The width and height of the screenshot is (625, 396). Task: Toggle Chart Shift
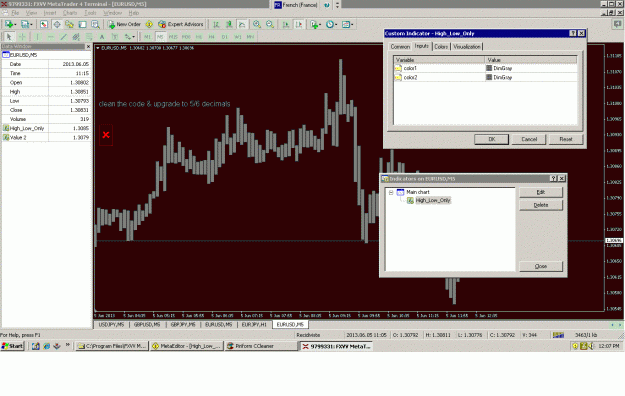299,24
